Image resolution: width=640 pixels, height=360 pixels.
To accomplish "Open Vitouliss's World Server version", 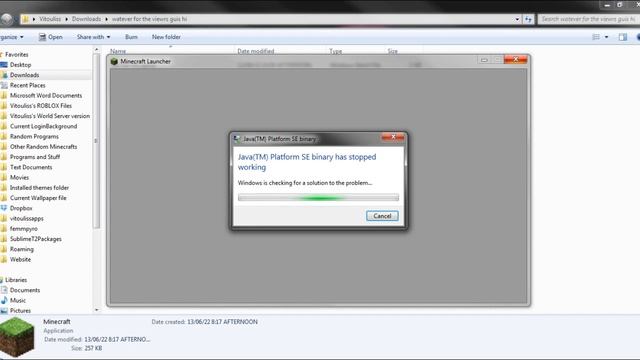I will [x=50, y=116].
